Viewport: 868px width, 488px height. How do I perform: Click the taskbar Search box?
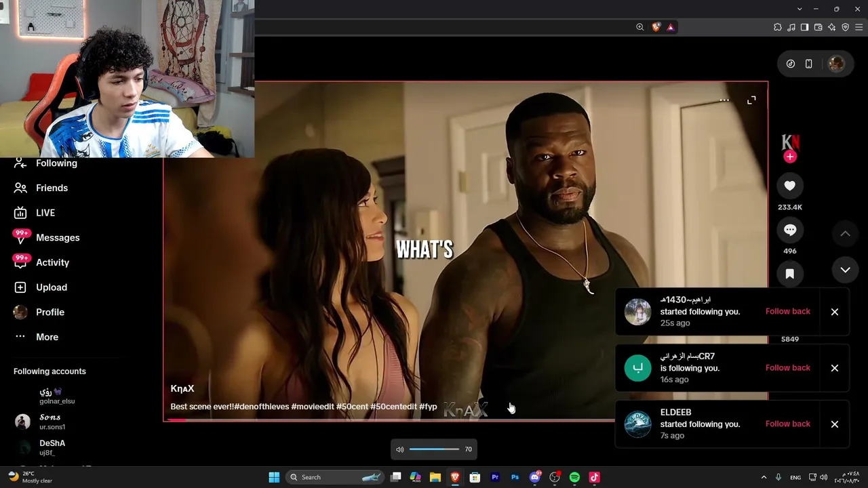[334, 477]
